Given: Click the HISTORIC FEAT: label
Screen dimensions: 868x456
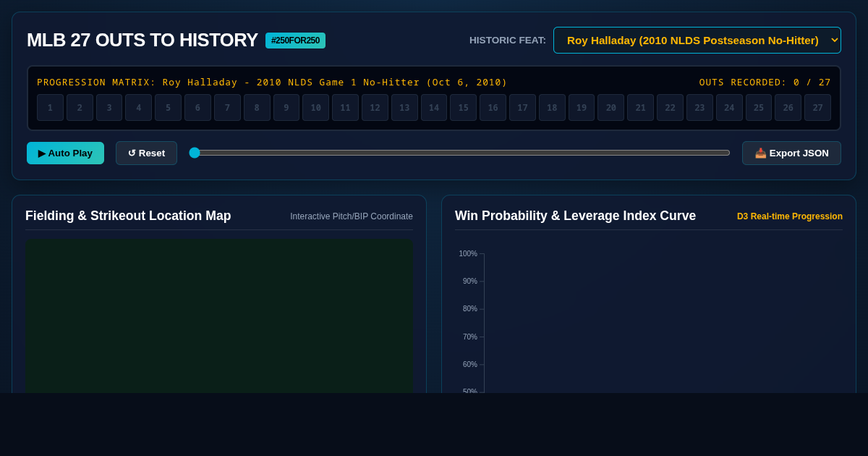Looking at the screenshot, I should click(x=508, y=41).
